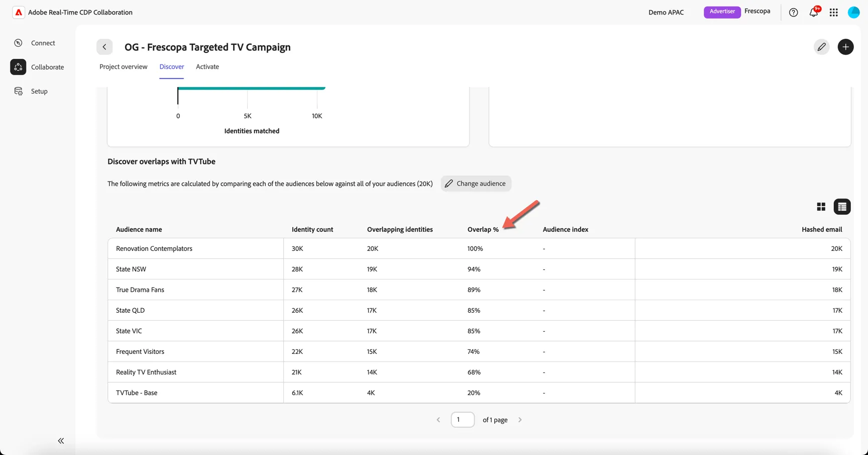Collapse the sidebar with double-chevron icon
This screenshot has height=455, width=868.
click(61, 441)
